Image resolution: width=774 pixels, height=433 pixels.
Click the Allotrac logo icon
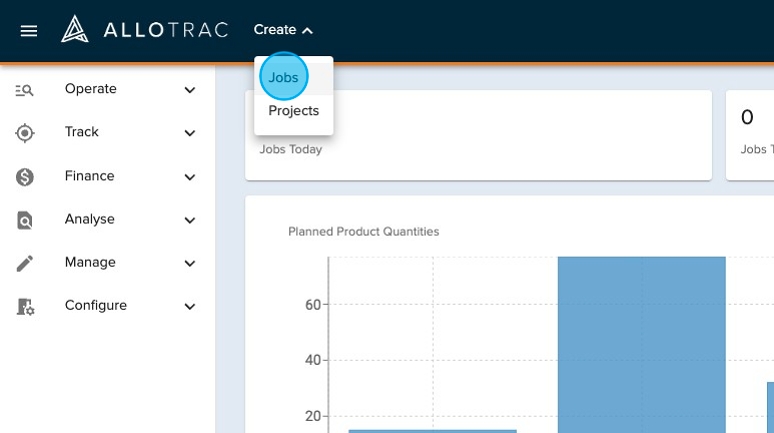pyautogui.click(x=76, y=30)
